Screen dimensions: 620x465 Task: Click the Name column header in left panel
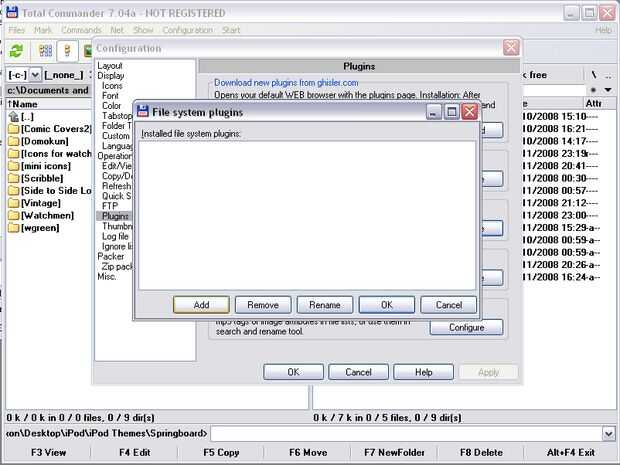tap(49, 104)
